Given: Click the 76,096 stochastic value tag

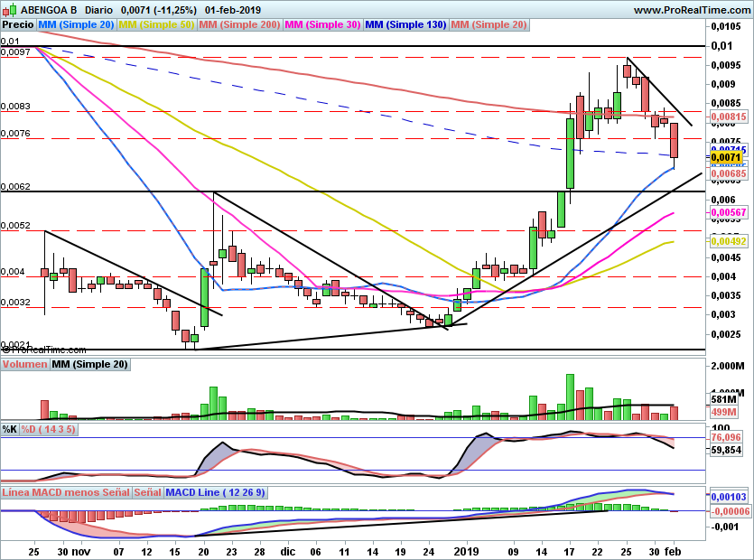Looking at the screenshot, I should (x=727, y=436).
